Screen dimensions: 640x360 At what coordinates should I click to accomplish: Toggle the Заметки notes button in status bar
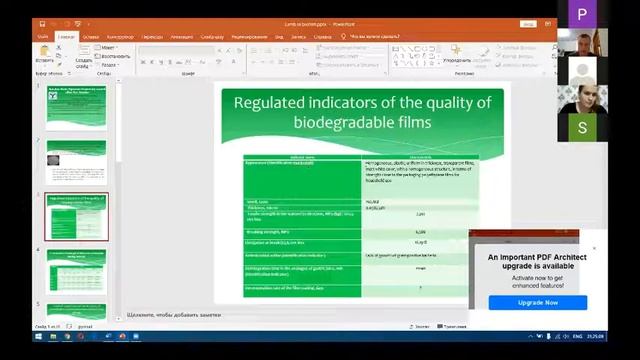tap(419, 327)
